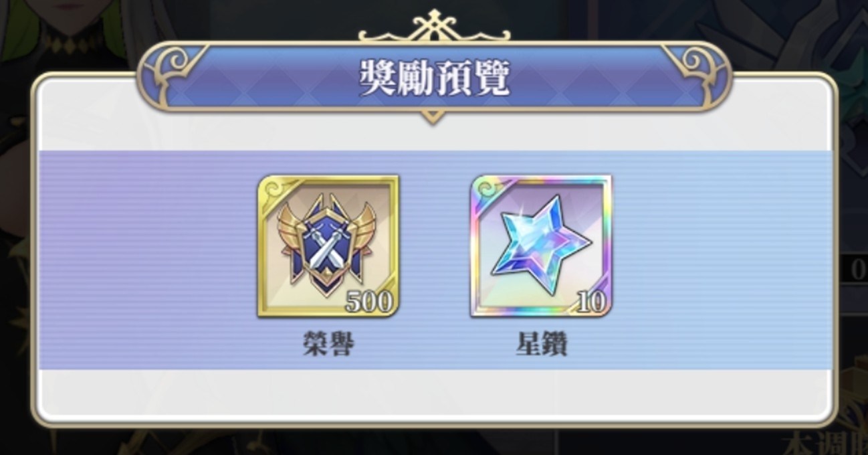Click the white panel area below the rewards

(x=435, y=393)
